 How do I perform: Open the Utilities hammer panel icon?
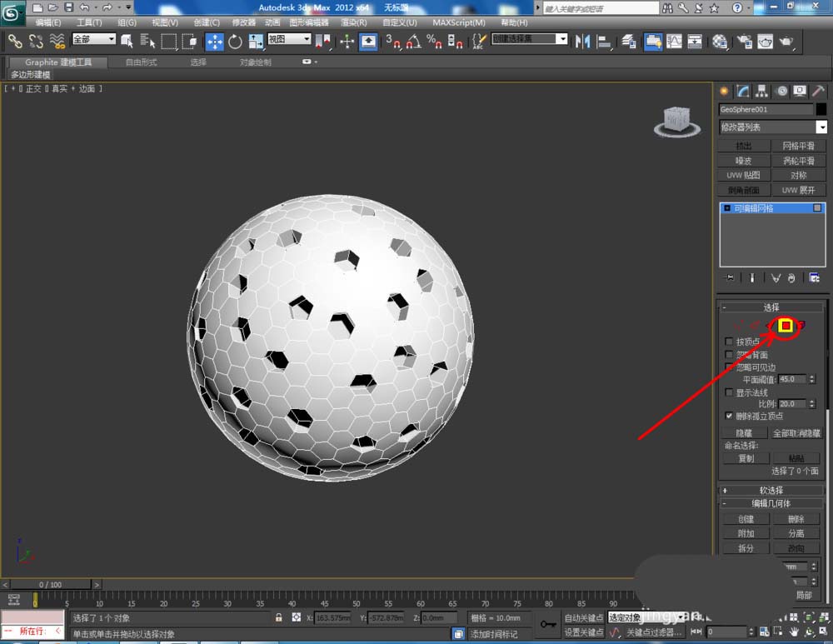[819, 91]
